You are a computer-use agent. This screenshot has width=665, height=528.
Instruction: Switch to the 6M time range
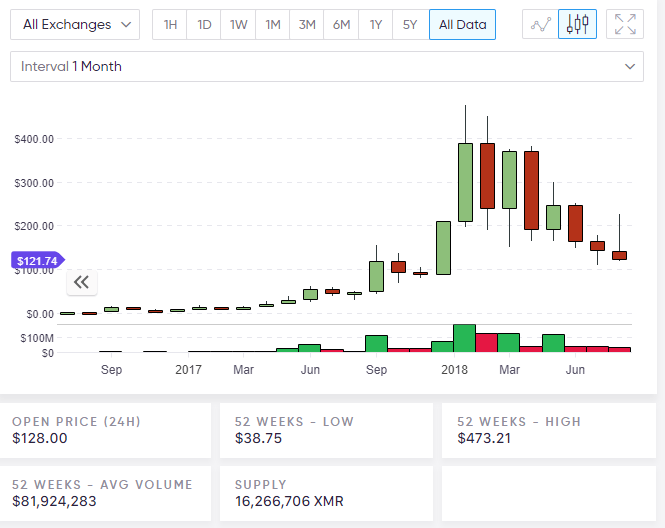(x=341, y=25)
